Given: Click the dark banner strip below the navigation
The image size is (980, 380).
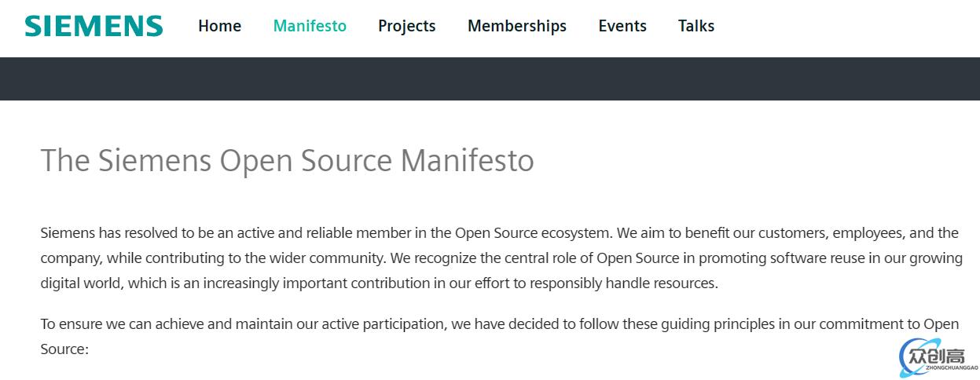Looking at the screenshot, I should pyautogui.click(x=490, y=79).
